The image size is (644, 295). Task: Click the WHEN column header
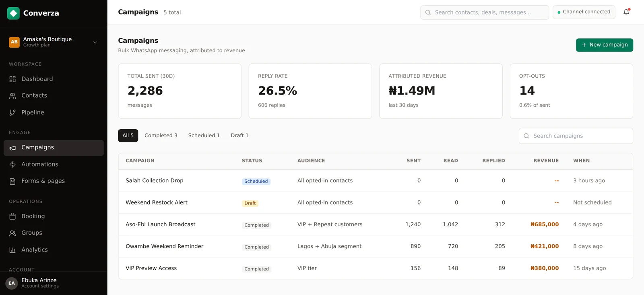[582, 161]
